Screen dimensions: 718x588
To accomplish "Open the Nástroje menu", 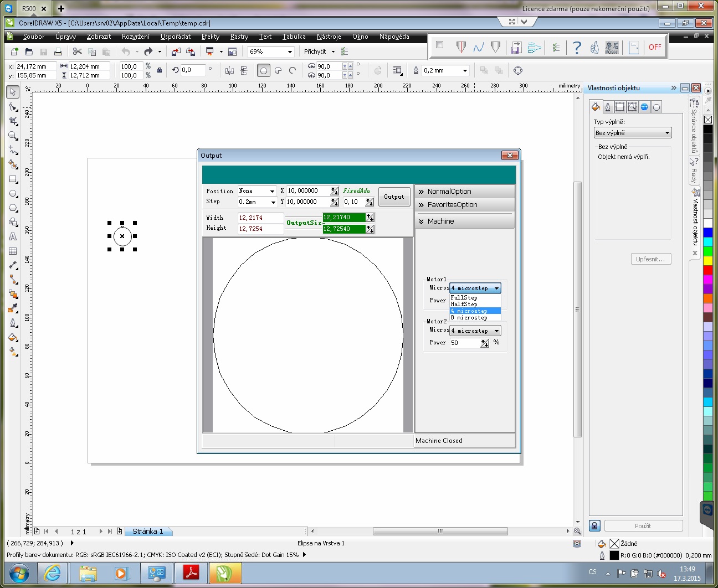I will 329,37.
